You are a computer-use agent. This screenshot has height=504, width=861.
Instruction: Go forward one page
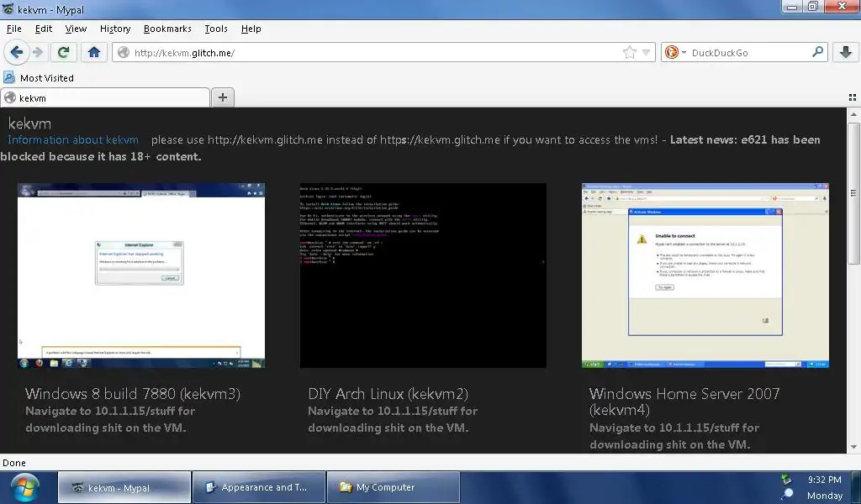38,53
